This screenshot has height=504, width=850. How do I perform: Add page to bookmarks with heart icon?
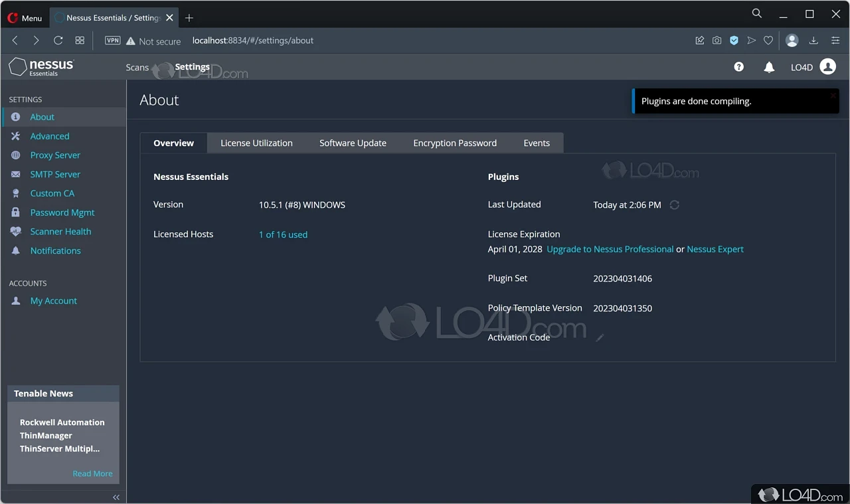768,41
